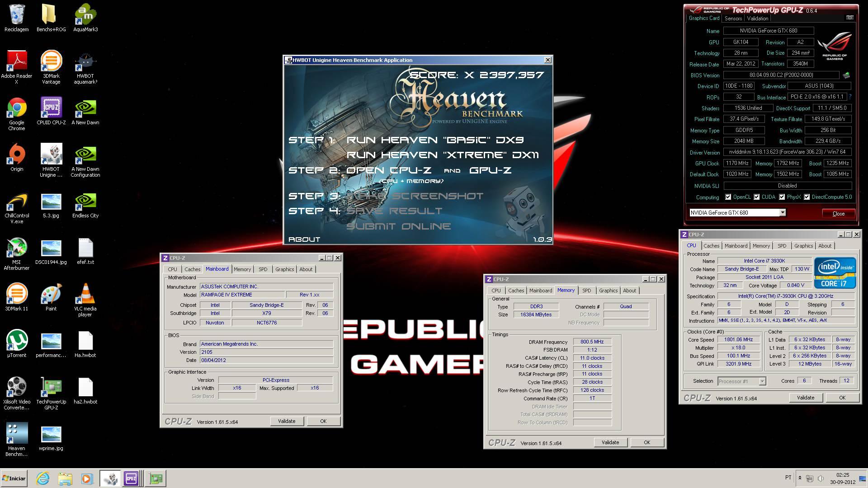Open About tab in the CPU CPU-Z window
The height and width of the screenshot is (488, 868).
825,246
